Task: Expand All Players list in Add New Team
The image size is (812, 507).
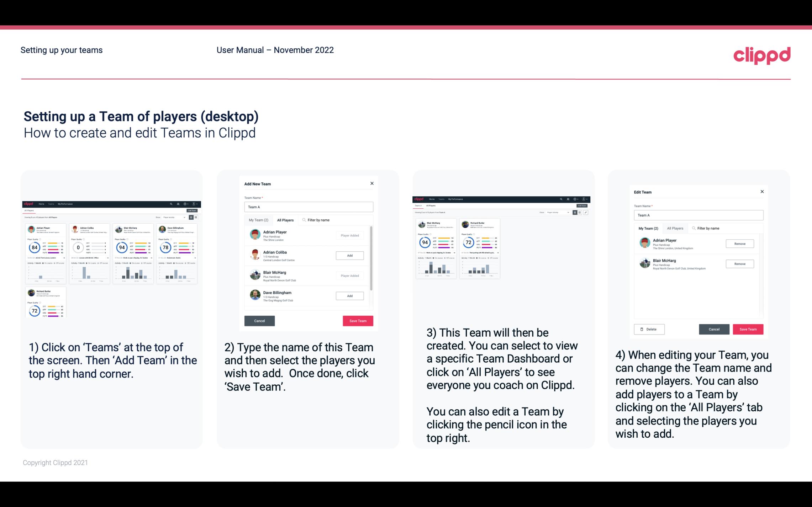Action: click(x=285, y=220)
